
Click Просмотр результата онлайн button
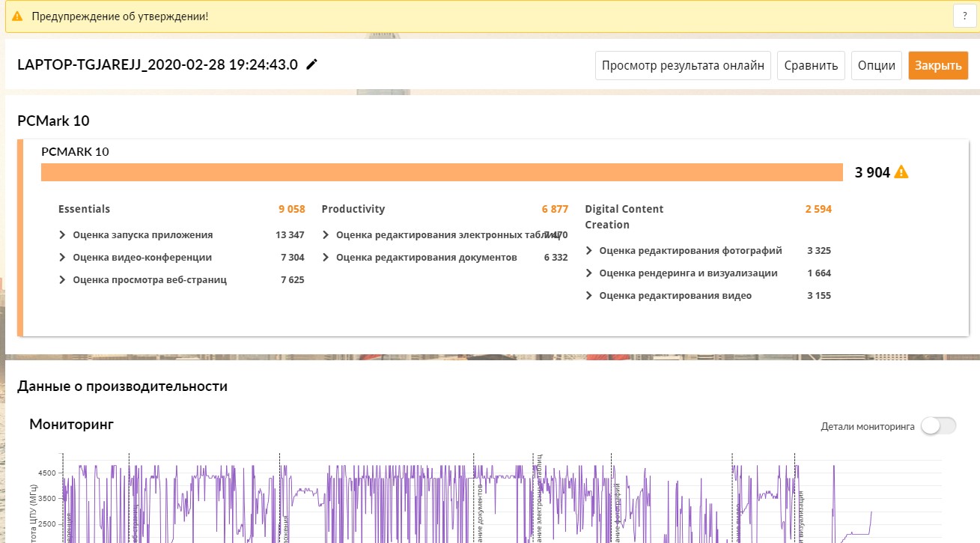tap(683, 65)
